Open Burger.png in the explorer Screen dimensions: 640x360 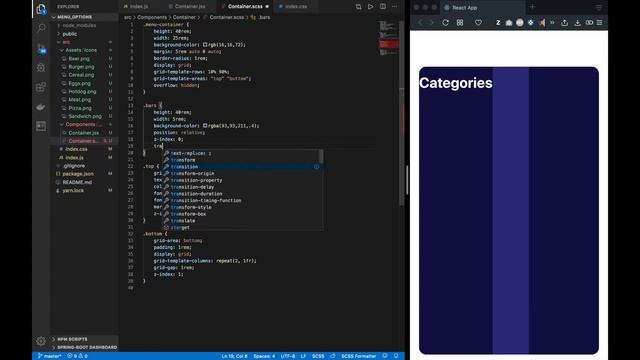point(84,67)
